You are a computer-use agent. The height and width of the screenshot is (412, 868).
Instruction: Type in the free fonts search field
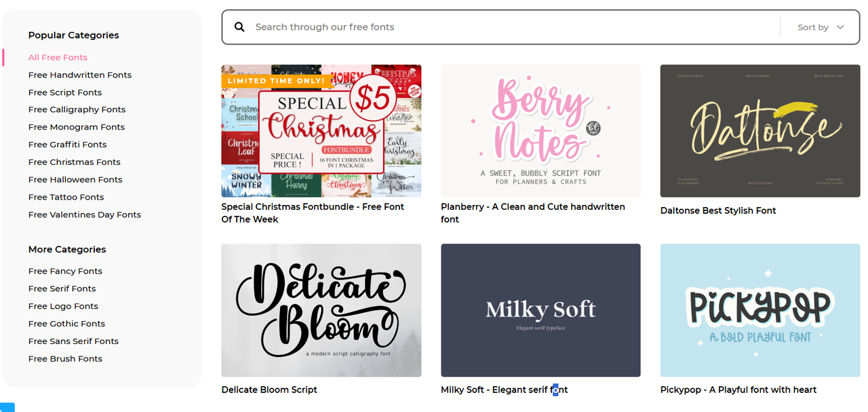click(x=509, y=27)
